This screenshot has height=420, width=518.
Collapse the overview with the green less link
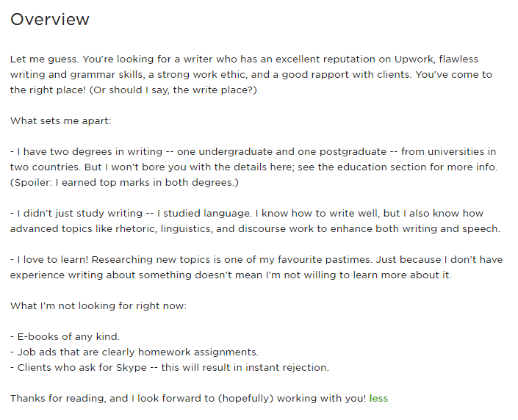378,398
